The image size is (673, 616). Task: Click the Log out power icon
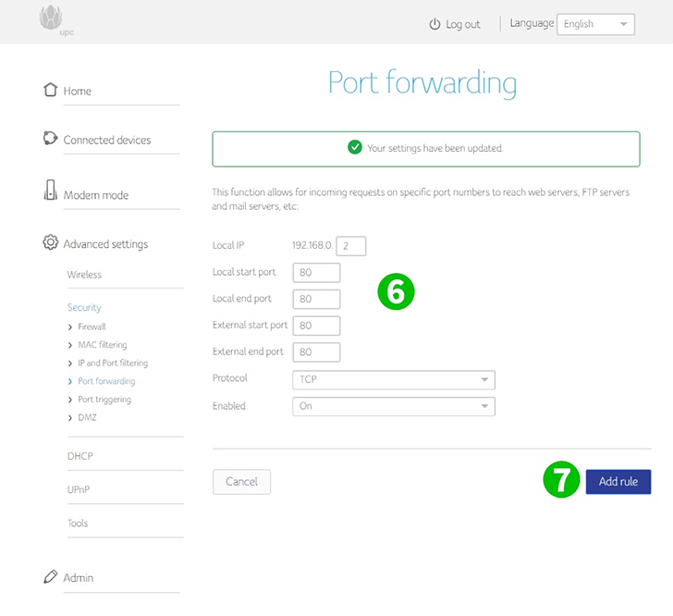434,24
